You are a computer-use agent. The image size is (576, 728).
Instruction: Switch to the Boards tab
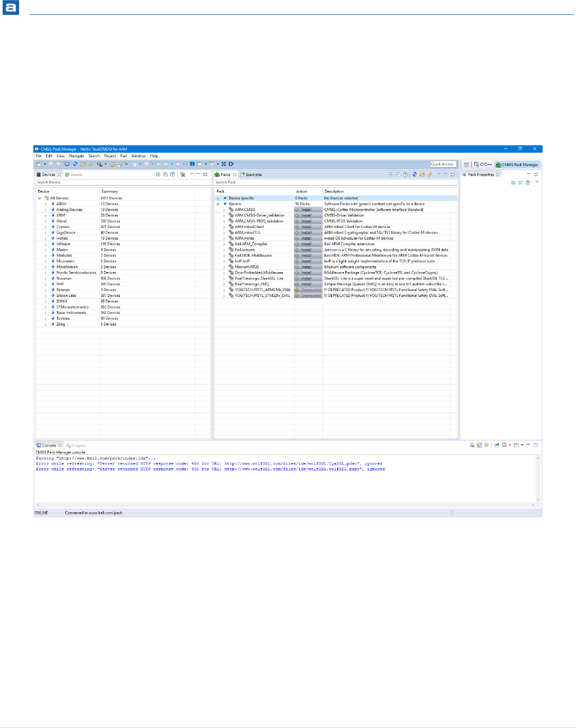coord(74,174)
